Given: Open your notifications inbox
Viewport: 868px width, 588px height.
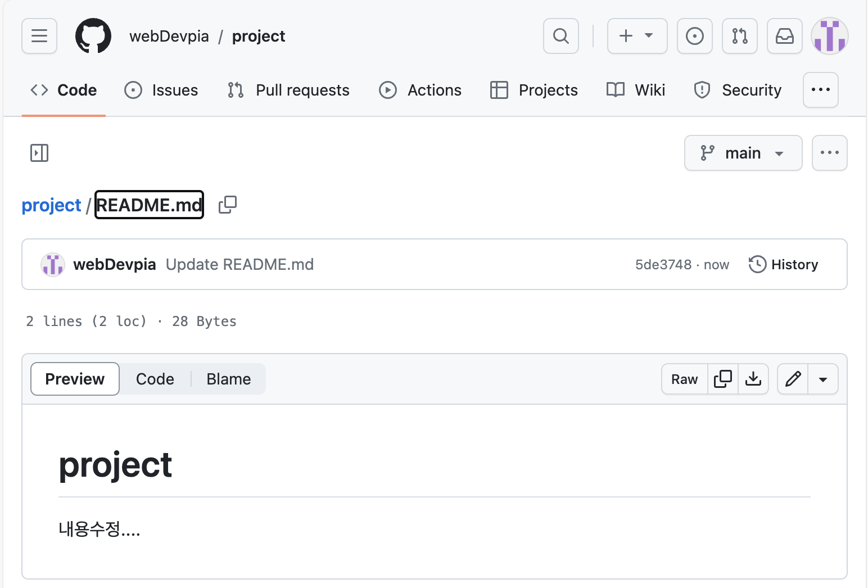Looking at the screenshot, I should point(784,35).
